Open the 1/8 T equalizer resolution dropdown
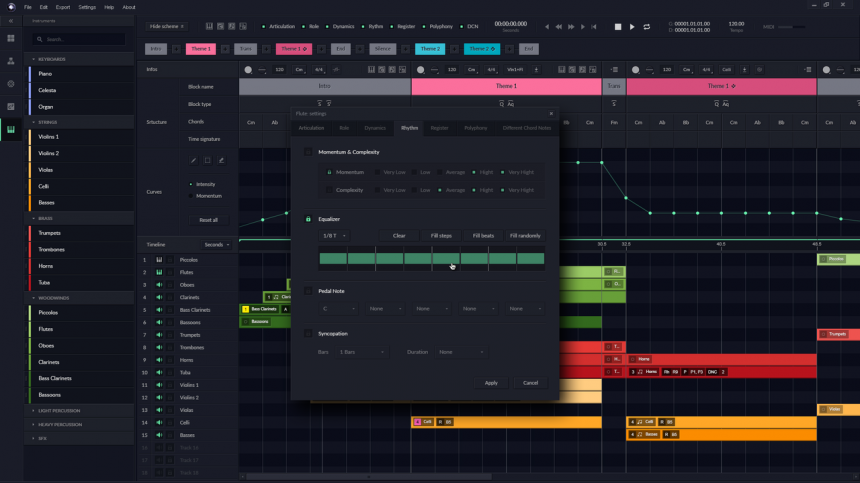The height and width of the screenshot is (483, 860). 335,236
